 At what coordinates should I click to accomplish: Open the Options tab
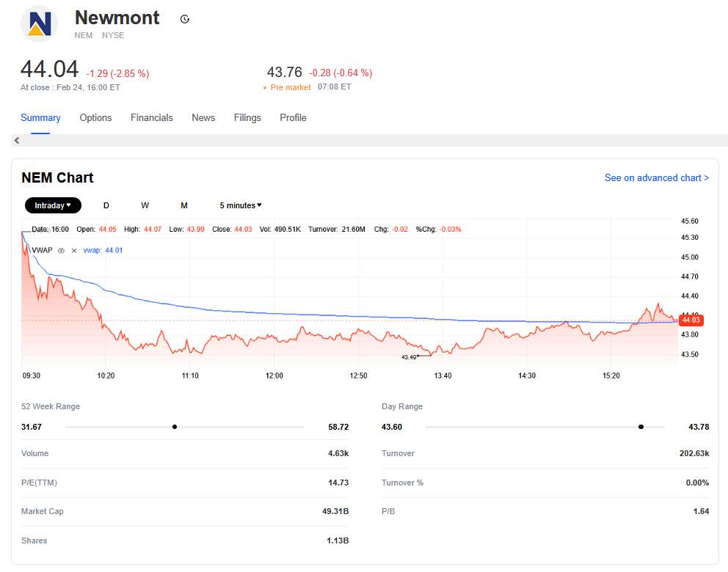95,118
